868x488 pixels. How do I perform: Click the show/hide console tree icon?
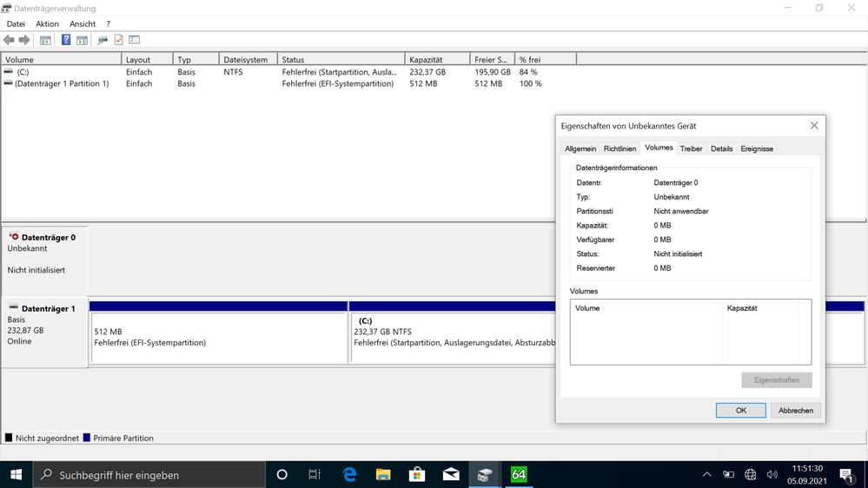point(45,40)
